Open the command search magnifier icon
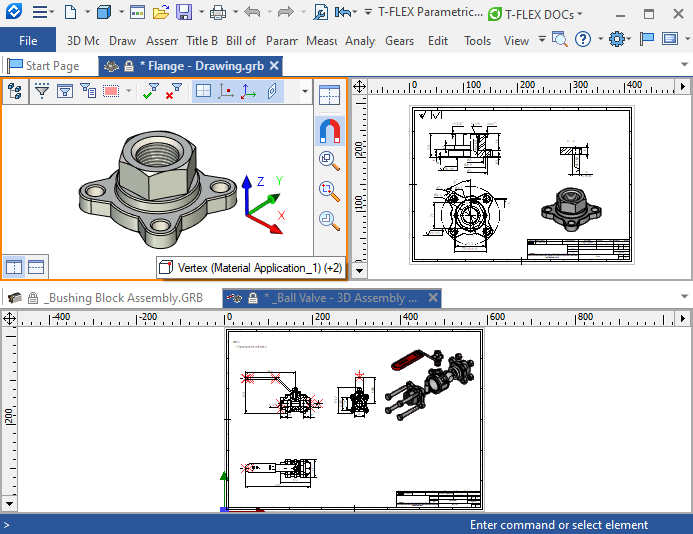Image resolution: width=693 pixels, height=534 pixels. 560,40
